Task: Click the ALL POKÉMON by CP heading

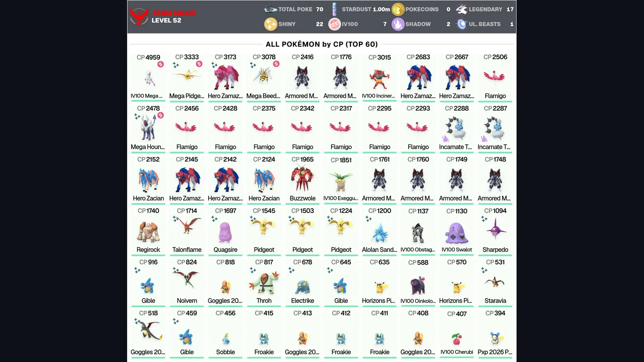Action: 322,44
